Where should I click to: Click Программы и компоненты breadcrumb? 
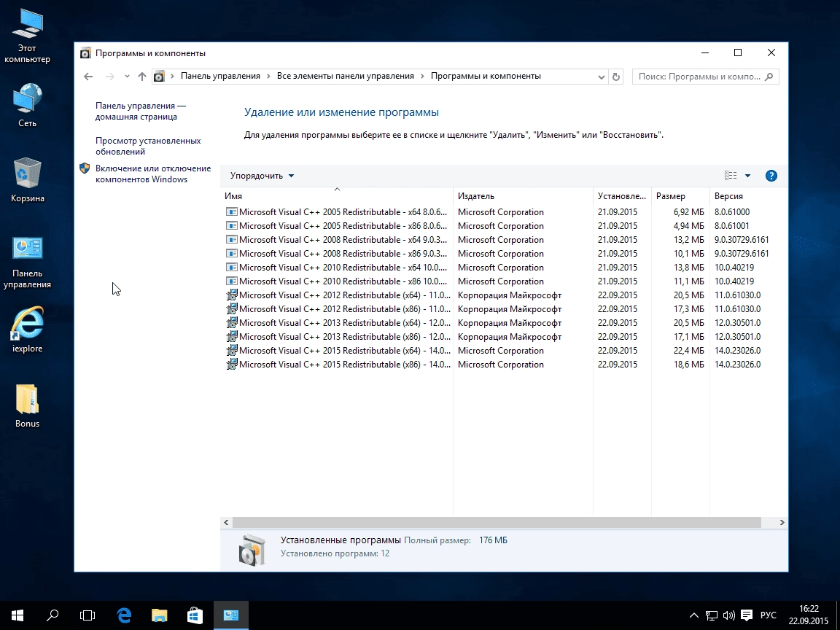486,76
